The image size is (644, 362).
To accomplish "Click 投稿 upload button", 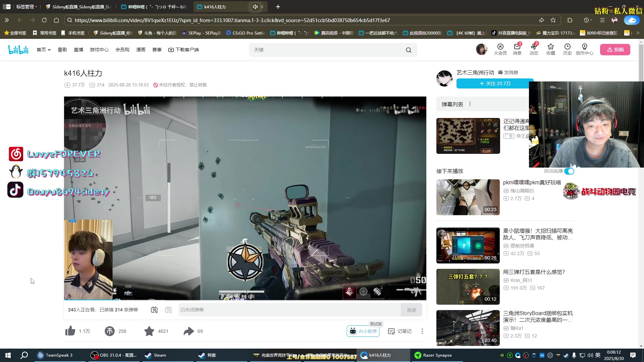I will 615,50.
